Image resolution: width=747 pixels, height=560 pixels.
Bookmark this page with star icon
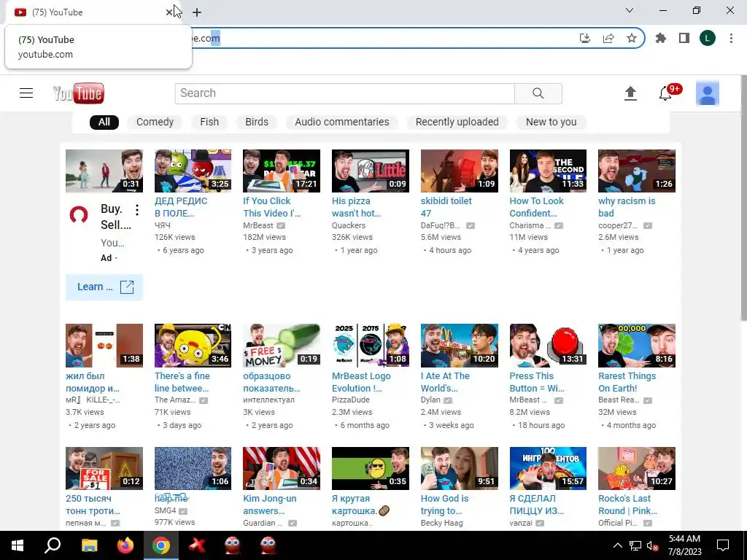pyautogui.click(x=632, y=38)
